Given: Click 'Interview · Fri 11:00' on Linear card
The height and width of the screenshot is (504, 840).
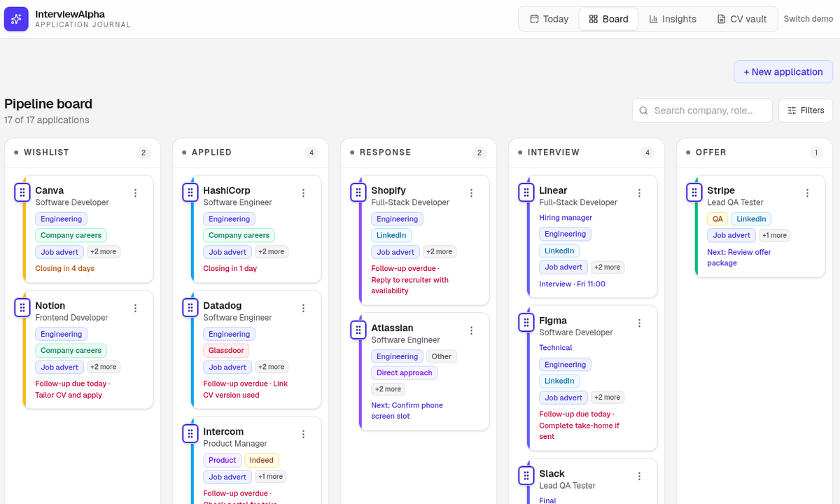Looking at the screenshot, I should (x=573, y=284).
